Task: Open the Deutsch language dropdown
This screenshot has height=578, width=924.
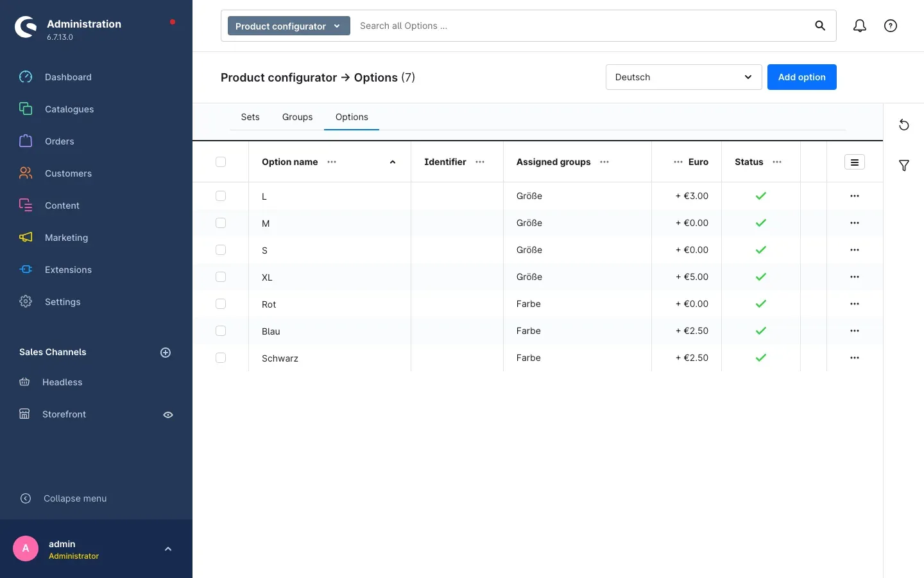Action: click(683, 77)
